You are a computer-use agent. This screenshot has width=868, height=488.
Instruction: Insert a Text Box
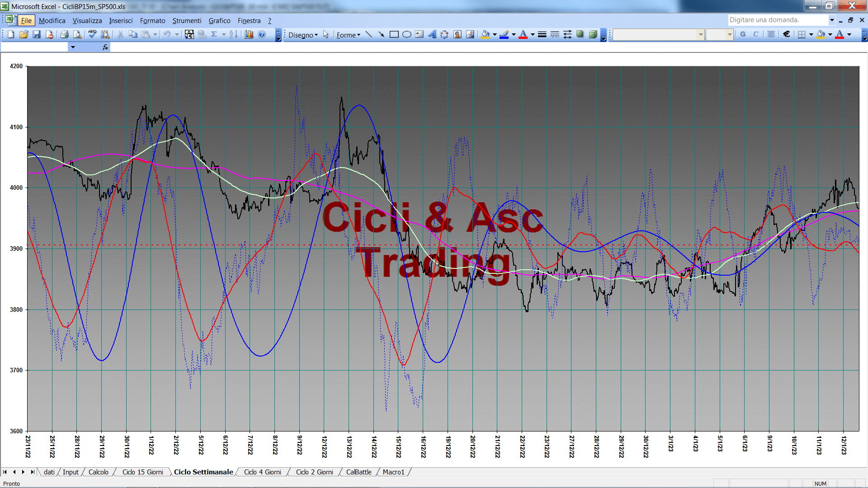420,34
